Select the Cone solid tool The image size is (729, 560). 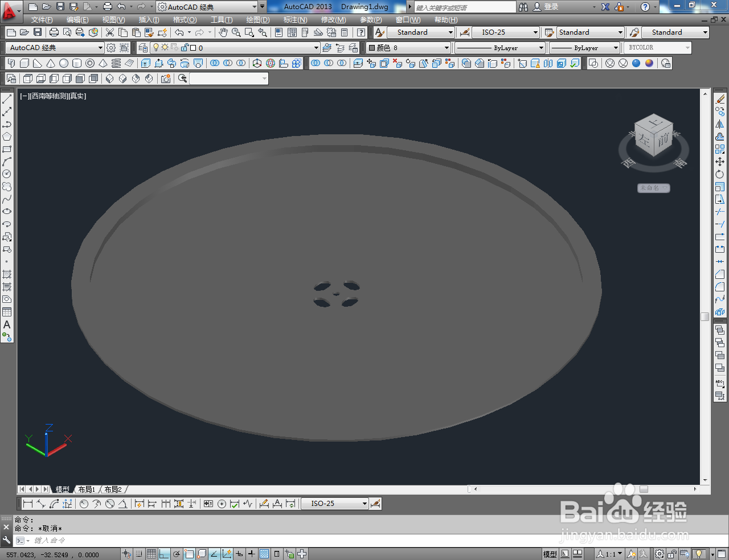[x=51, y=63]
